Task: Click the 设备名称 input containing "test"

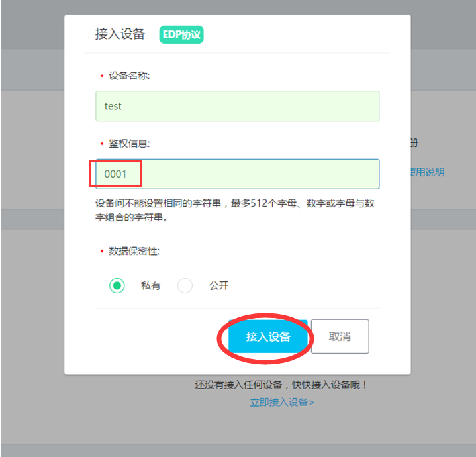Action: (238, 106)
